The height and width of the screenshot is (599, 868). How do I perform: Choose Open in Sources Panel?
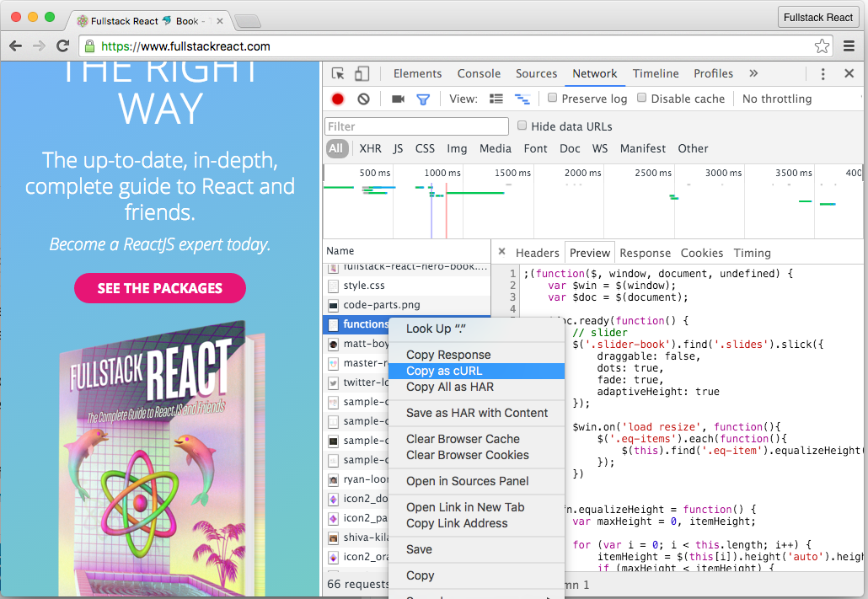pos(476,481)
